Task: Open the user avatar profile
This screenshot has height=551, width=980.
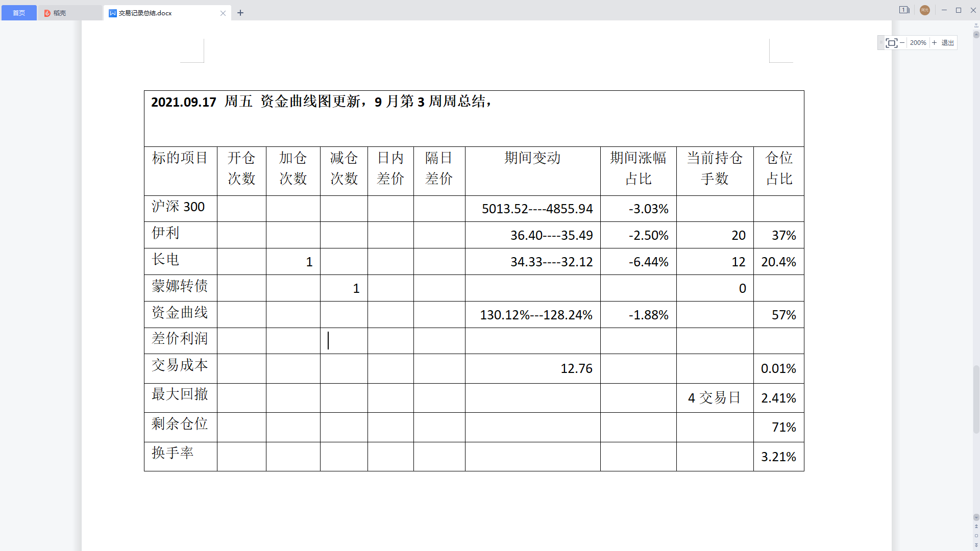Action: [925, 10]
